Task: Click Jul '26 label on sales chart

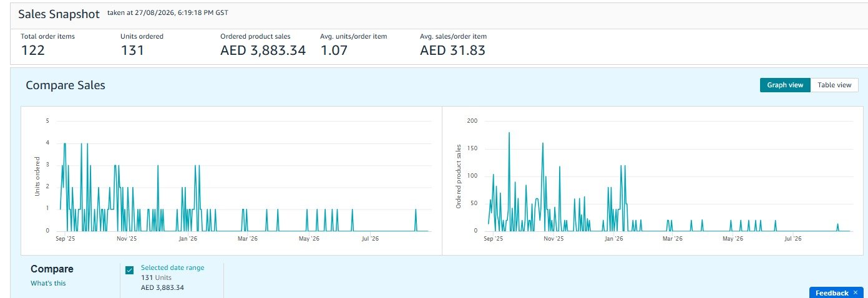Action: click(x=792, y=238)
